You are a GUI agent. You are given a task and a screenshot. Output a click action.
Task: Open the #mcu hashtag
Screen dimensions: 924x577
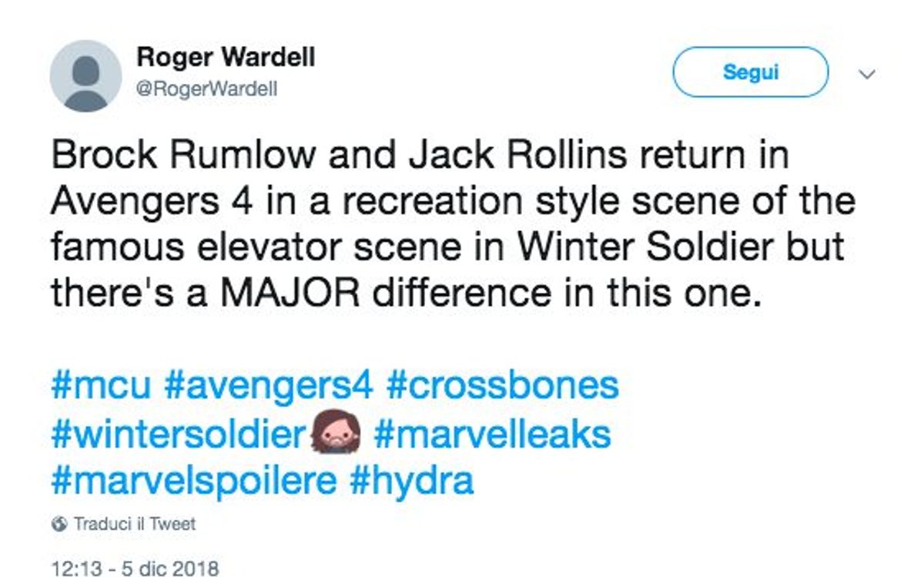(101, 385)
